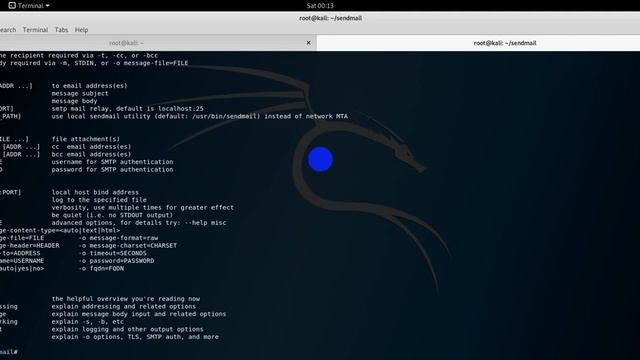The height and width of the screenshot is (360, 640).
Task: Click 'explain -o options, TLS, SMTP auth' line
Action: coord(135,337)
